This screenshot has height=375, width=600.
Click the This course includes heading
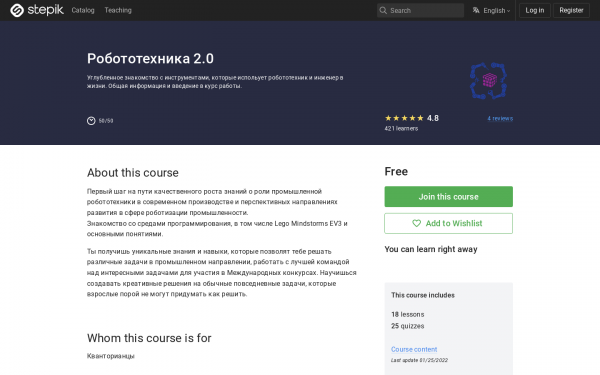[x=423, y=295]
